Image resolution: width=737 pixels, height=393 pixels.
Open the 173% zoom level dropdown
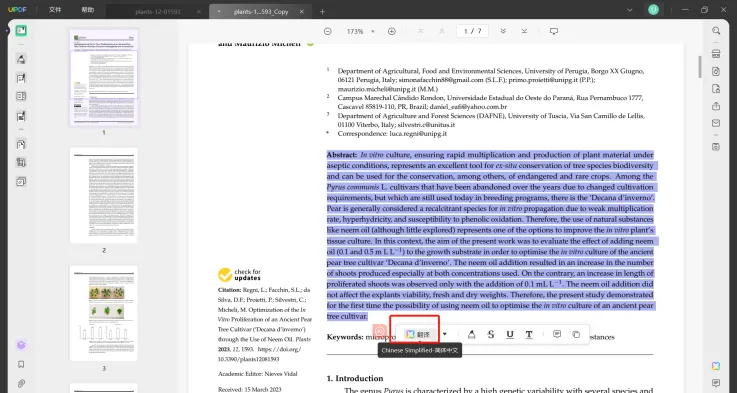point(361,31)
